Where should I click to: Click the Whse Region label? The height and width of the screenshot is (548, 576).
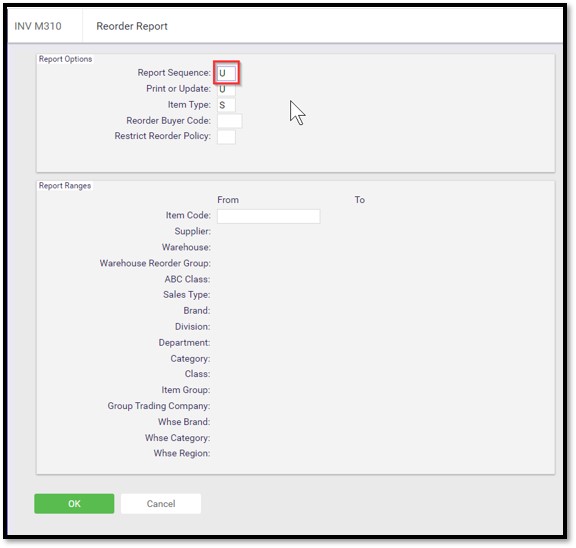[182, 453]
